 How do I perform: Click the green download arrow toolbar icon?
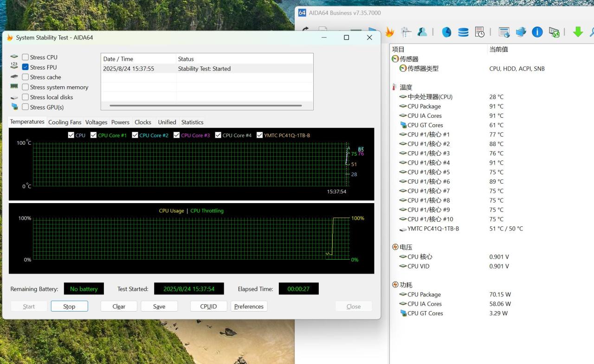[x=578, y=32]
